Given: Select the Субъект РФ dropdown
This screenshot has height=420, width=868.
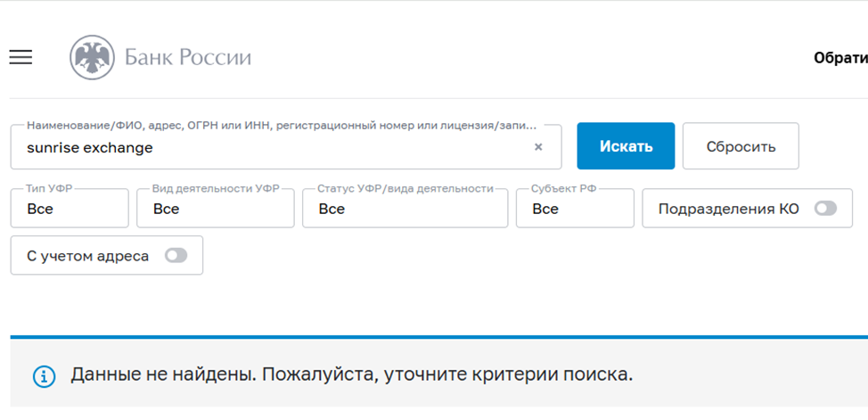Looking at the screenshot, I should point(575,209).
